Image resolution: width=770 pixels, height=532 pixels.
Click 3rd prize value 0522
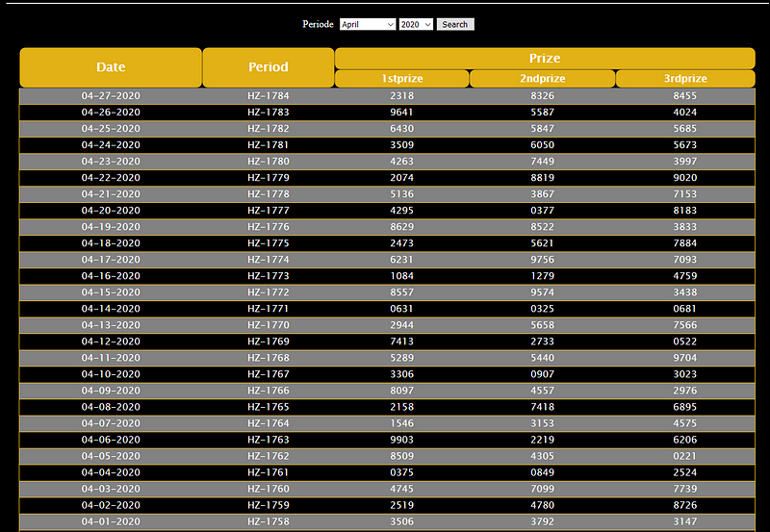[x=685, y=342]
